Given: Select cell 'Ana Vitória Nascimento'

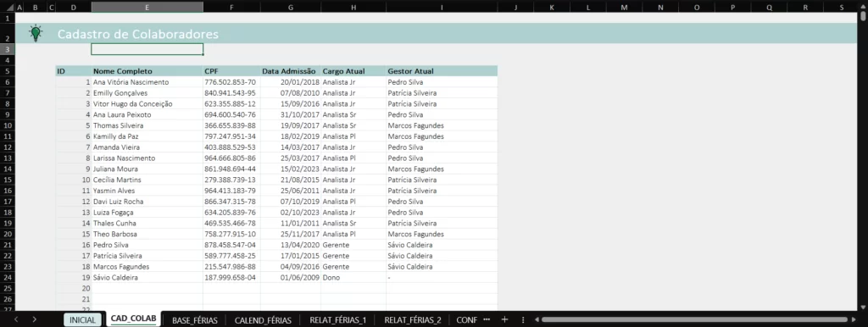Looking at the screenshot, I should coord(147,82).
